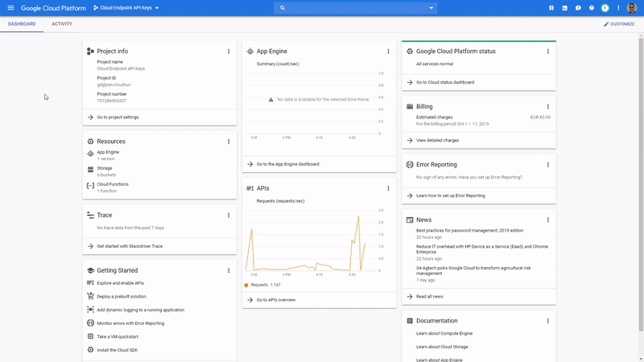This screenshot has width=644, height=362.
Task: Click the pencil icon beside Customize
Action: [x=606, y=24]
